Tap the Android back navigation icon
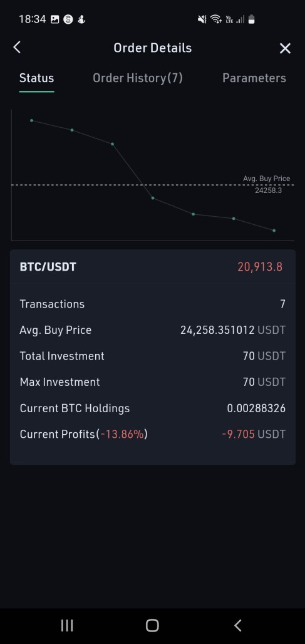305x644 pixels. (x=238, y=625)
